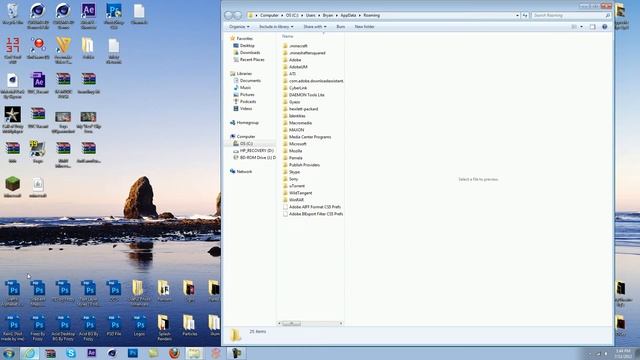Screen dimensions: 640x360
Task: Open the CyberLink folder
Action: 298,88
